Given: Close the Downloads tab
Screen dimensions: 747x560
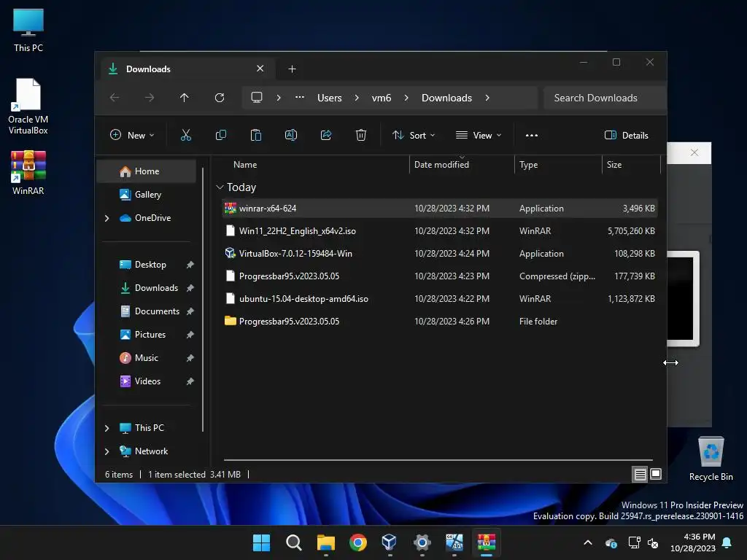Looking at the screenshot, I should [260, 69].
